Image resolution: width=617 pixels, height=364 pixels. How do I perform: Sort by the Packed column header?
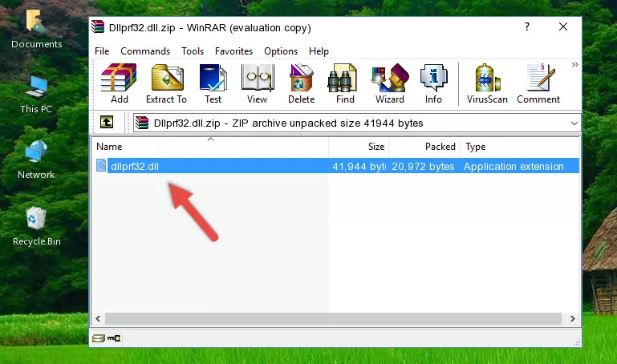pyautogui.click(x=424, y=147)
